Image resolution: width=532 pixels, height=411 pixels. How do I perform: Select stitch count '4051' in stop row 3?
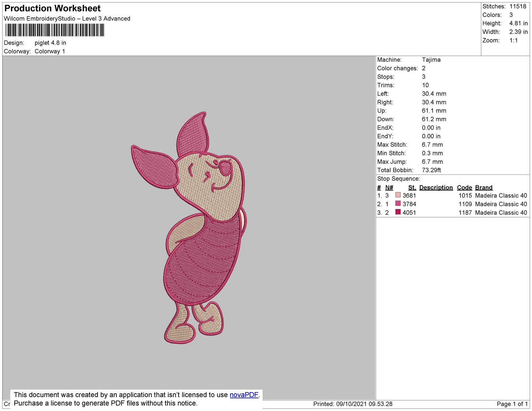click(409, 213)
